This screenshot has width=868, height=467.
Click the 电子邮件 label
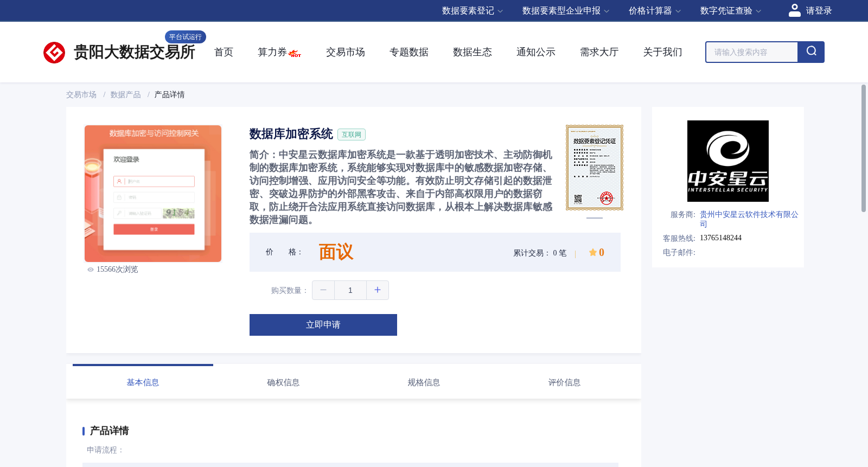tap(679, 253)
